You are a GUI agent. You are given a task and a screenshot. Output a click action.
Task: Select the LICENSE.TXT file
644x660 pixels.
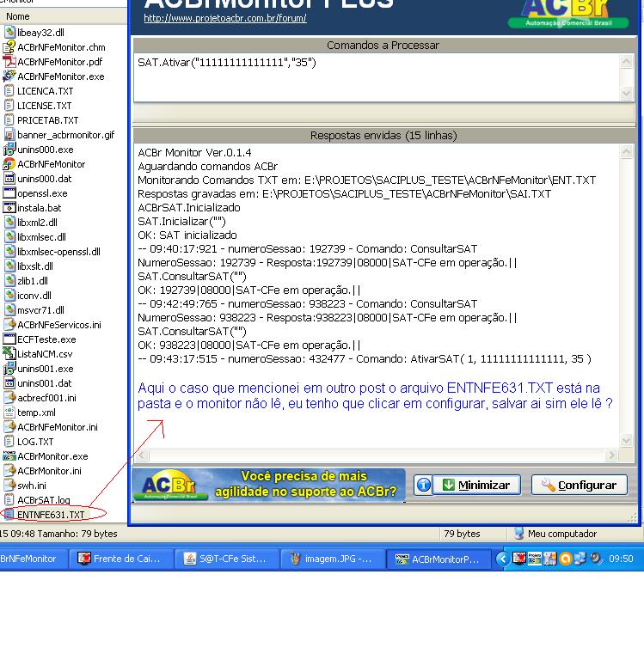click(x=44, y=106)
